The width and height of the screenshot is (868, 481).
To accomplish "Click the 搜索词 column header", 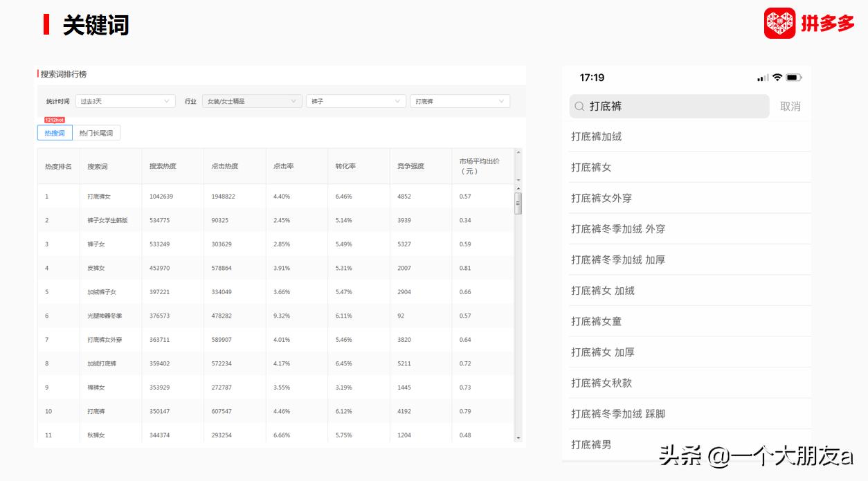I will coord(98,166).
